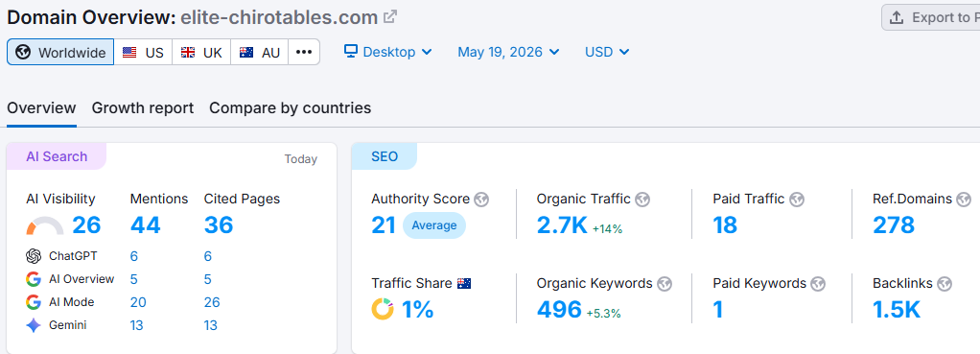Click the globe icon next to Authority Score
The height and width of the screenshot is (354, 980).
[x=481, y=200]
